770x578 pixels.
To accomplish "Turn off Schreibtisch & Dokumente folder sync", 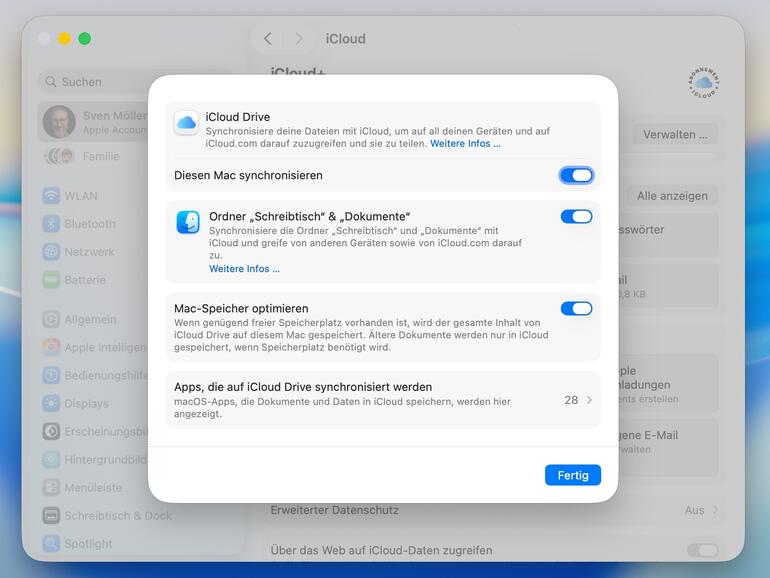I will pyautogui.click(x=576, y=217).
